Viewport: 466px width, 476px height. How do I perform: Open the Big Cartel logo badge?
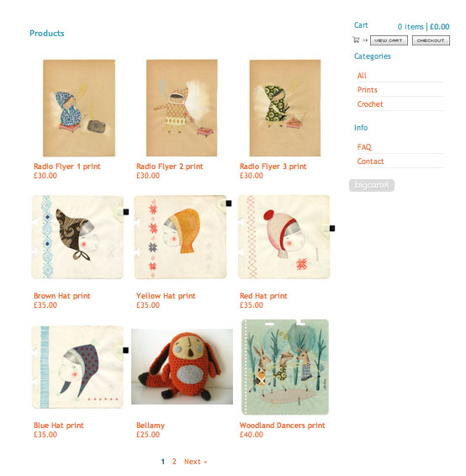[x=372, y=185]
